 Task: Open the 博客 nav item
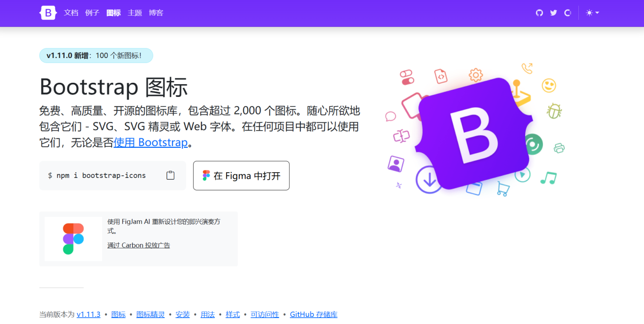(x=156, y=13)
